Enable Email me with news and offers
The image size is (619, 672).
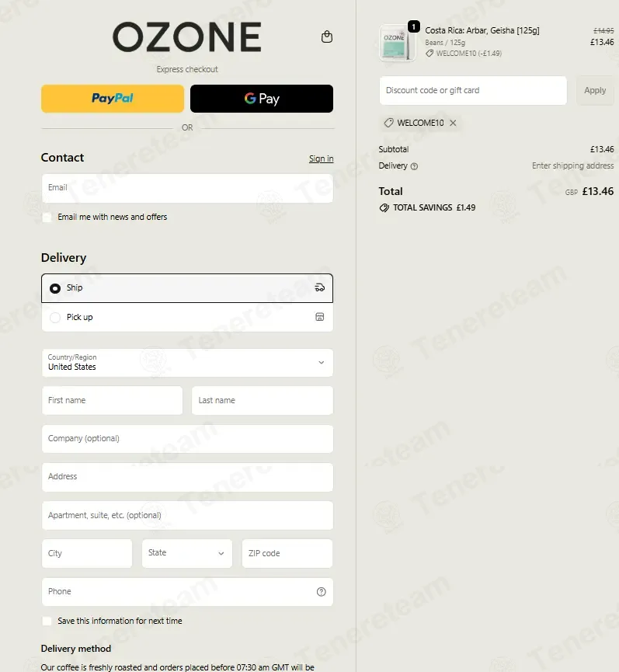(47, 218)
